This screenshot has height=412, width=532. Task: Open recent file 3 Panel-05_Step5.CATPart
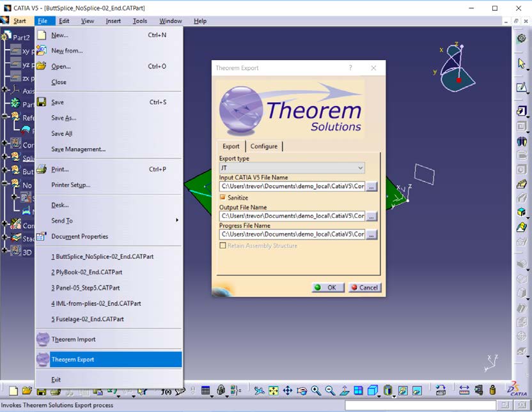click(86, 287)
